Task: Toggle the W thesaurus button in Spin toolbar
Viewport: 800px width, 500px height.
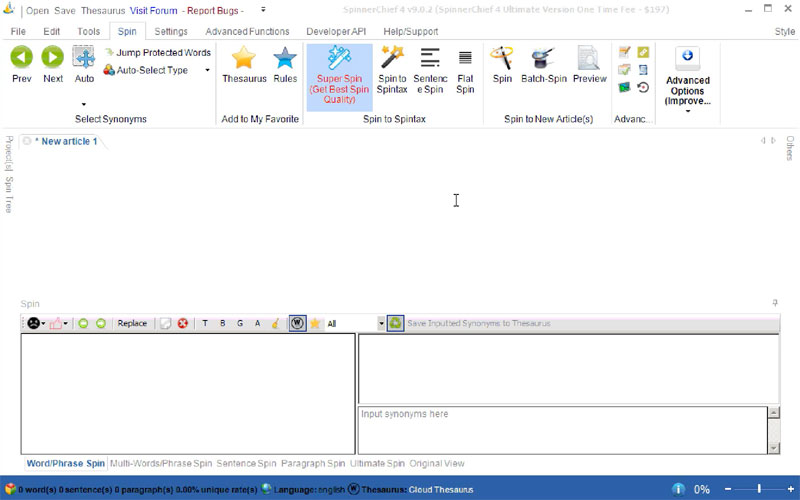Action: pos(297,323)
